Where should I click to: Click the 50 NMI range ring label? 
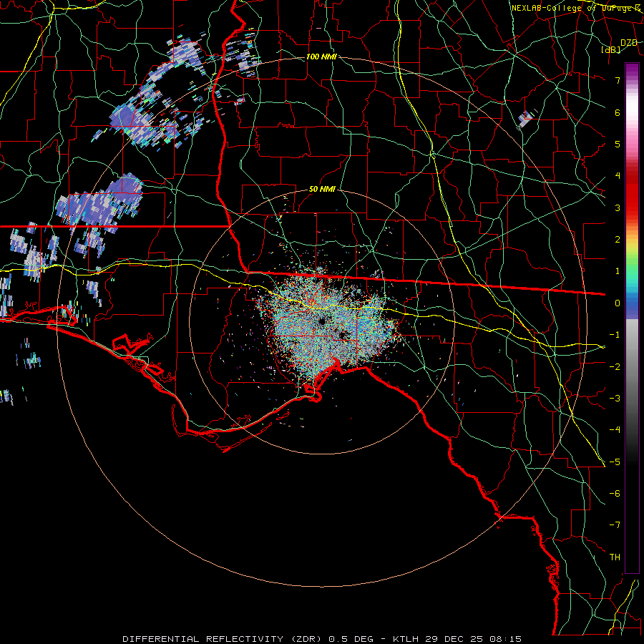[x=322, y=189]
